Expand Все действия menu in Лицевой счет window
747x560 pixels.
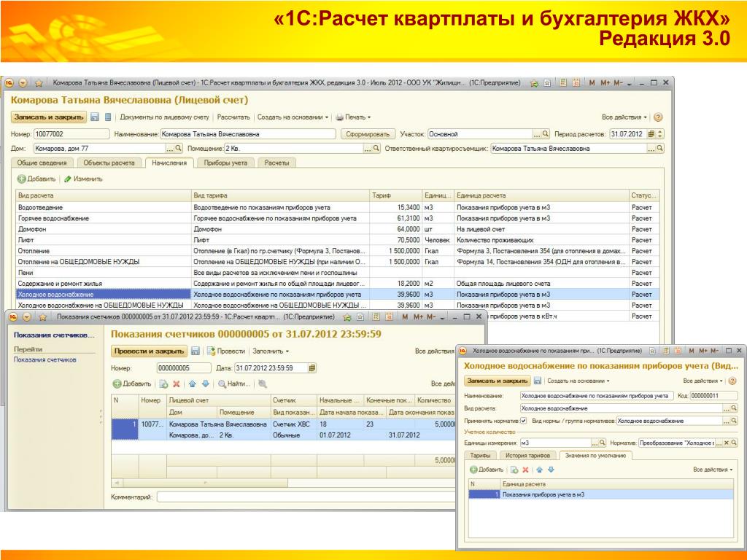[x=624, y=117]
